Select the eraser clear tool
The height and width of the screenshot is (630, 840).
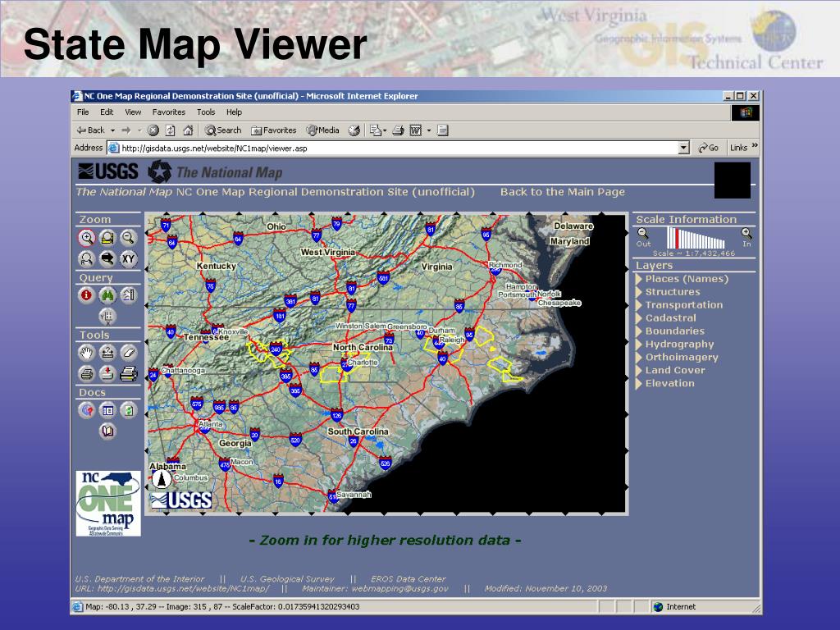(x=128, y=353)
